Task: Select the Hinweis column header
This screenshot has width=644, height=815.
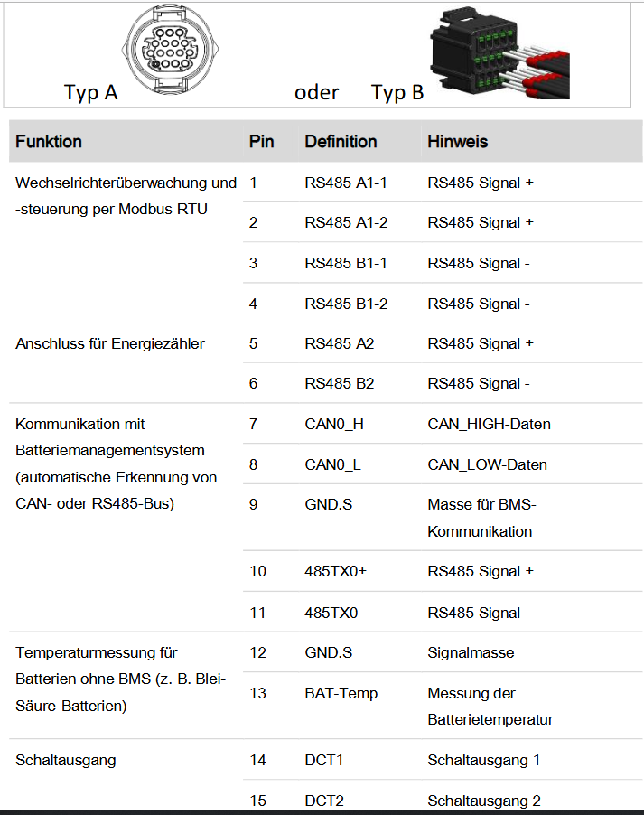Action: point(457,142)
